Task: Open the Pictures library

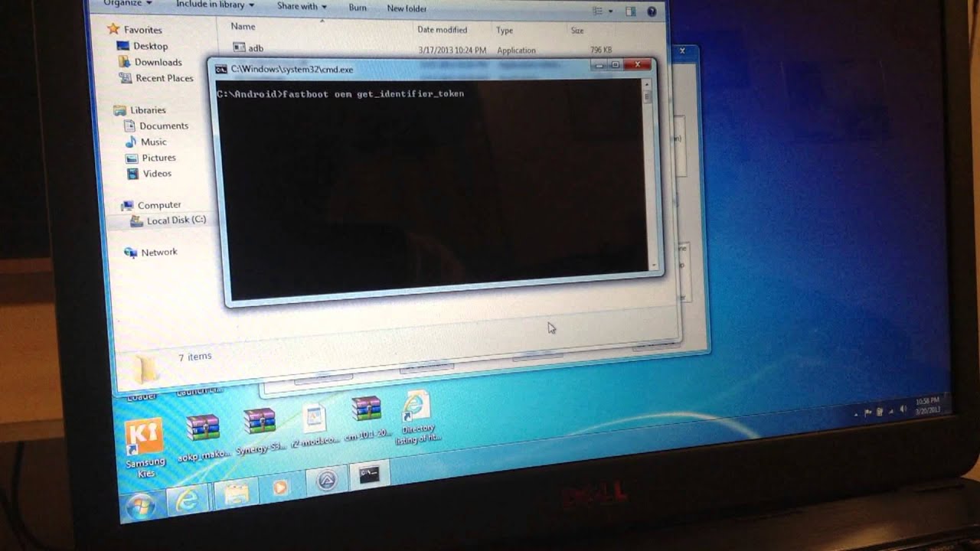Action: [x=151, y=158]
